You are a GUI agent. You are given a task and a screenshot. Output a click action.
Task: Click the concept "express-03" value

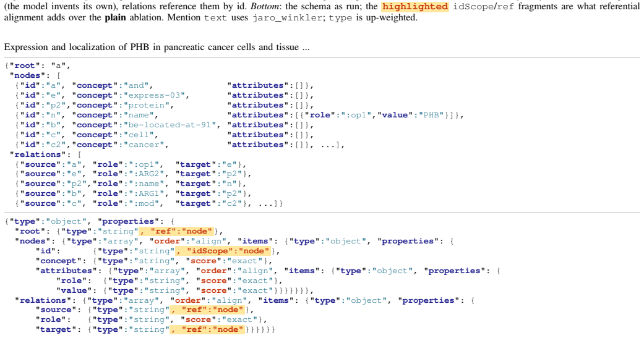[156, 95]
